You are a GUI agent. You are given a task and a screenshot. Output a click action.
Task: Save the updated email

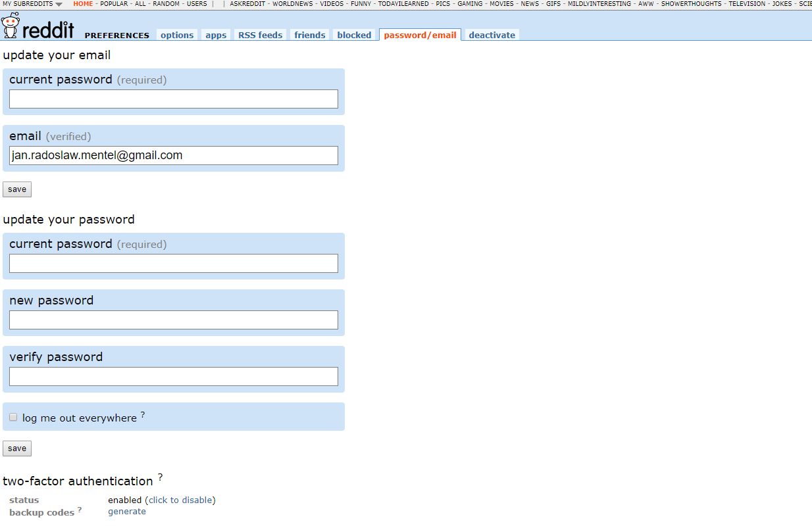click(17, 189)
